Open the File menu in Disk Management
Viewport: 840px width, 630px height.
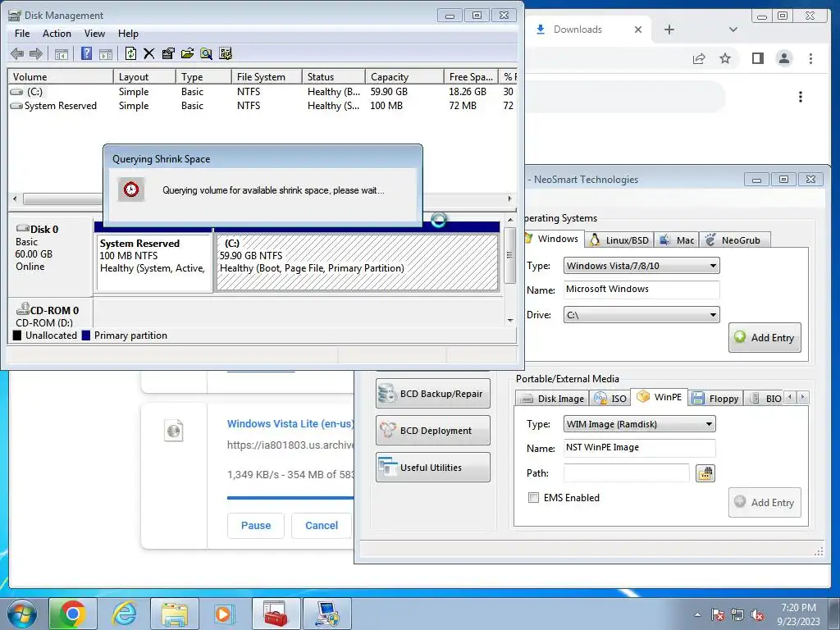22,33
